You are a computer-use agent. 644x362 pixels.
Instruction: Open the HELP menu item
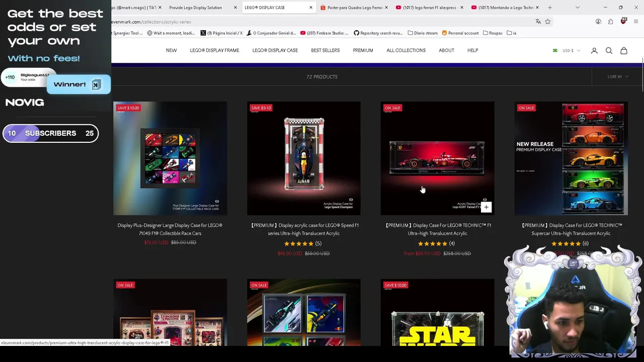coord(472,50)
